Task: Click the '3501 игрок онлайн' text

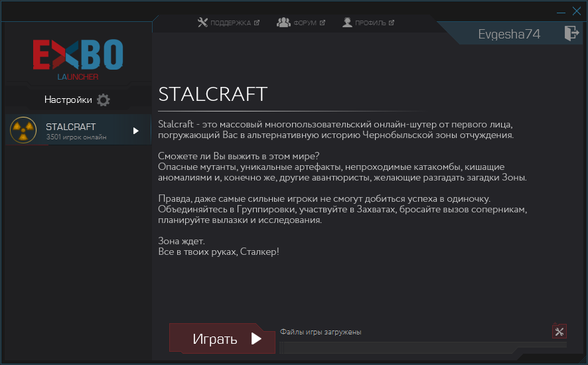Action: pyautogui.click(x=76, y=137)
